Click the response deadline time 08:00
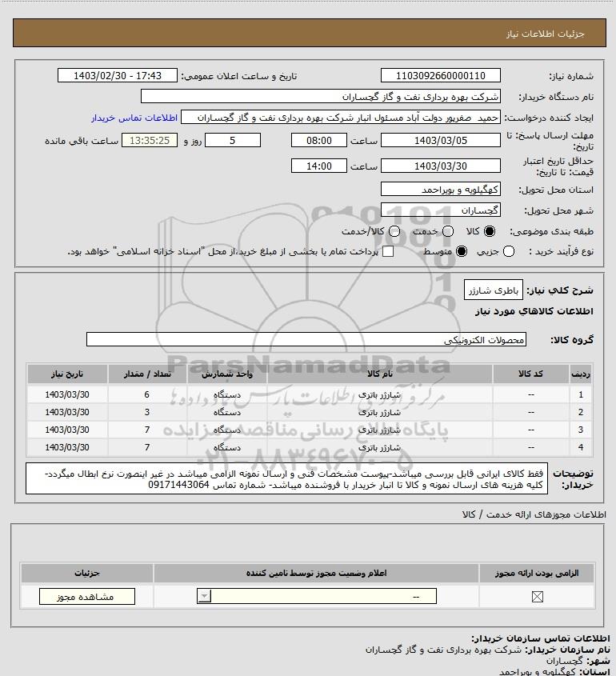The width and height of the screenshot is (616, 676). [x=319, y=140]
